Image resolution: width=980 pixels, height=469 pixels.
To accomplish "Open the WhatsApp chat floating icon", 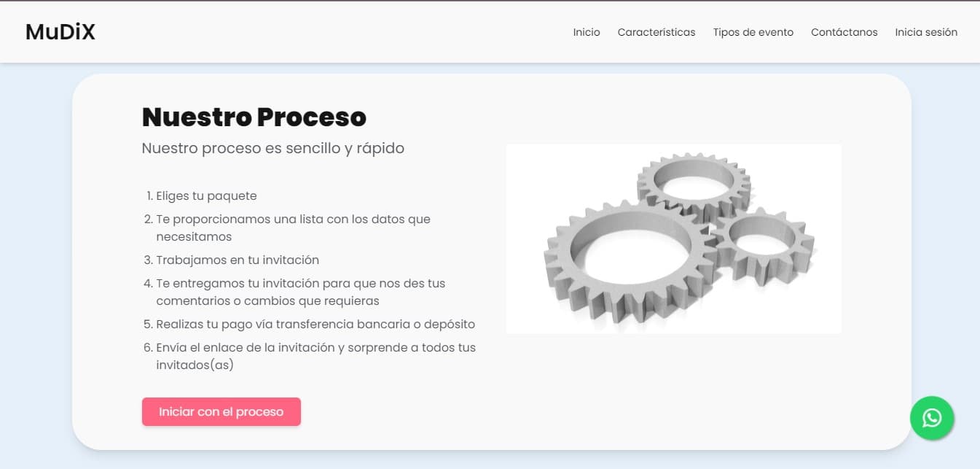I will pos(932,418).
